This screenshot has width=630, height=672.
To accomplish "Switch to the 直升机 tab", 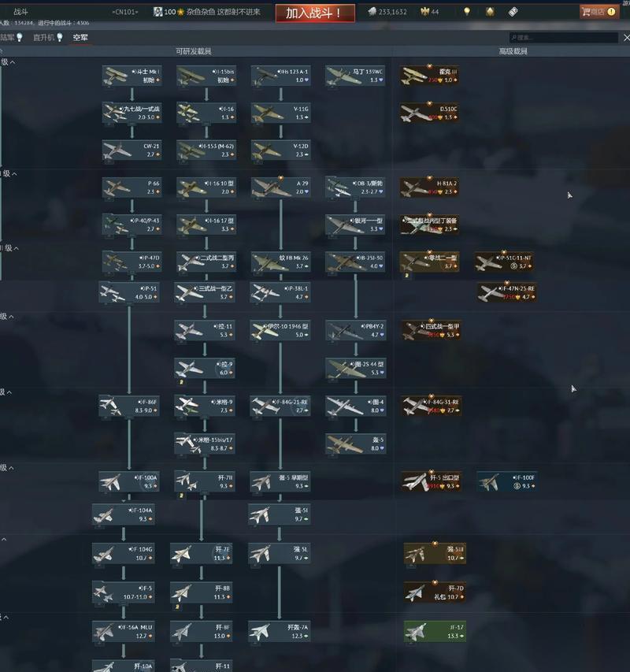I will click(x=48, y=37).
